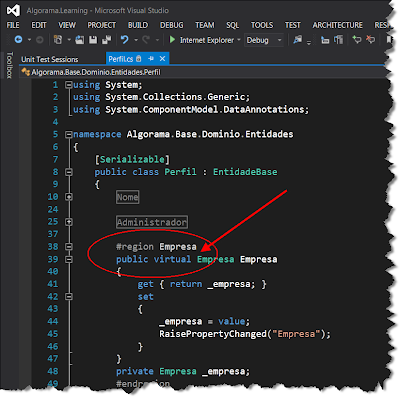Screen dimensions: 400x397
Task: Click the Save All icon
Action: [106, 40]
